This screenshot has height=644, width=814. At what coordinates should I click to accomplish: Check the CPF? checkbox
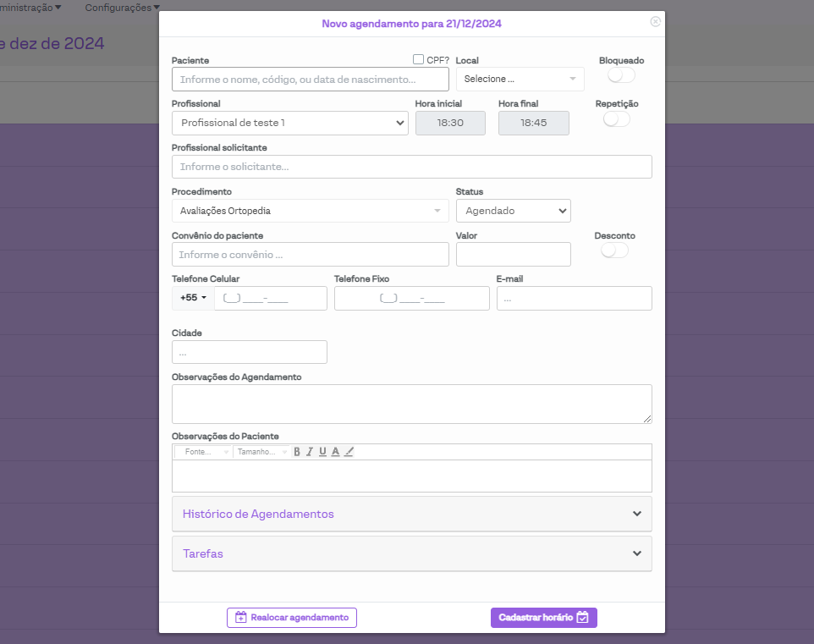(418, 59)
